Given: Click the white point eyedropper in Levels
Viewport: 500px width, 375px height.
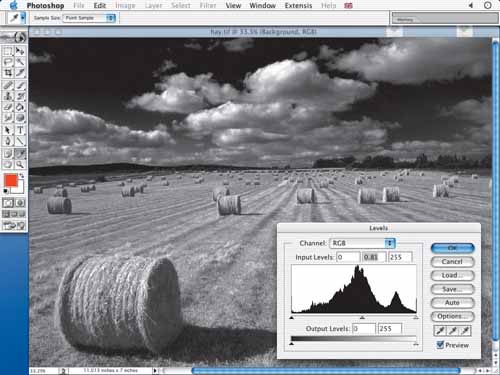Looking at the screenshot, I should coord(466,331).
